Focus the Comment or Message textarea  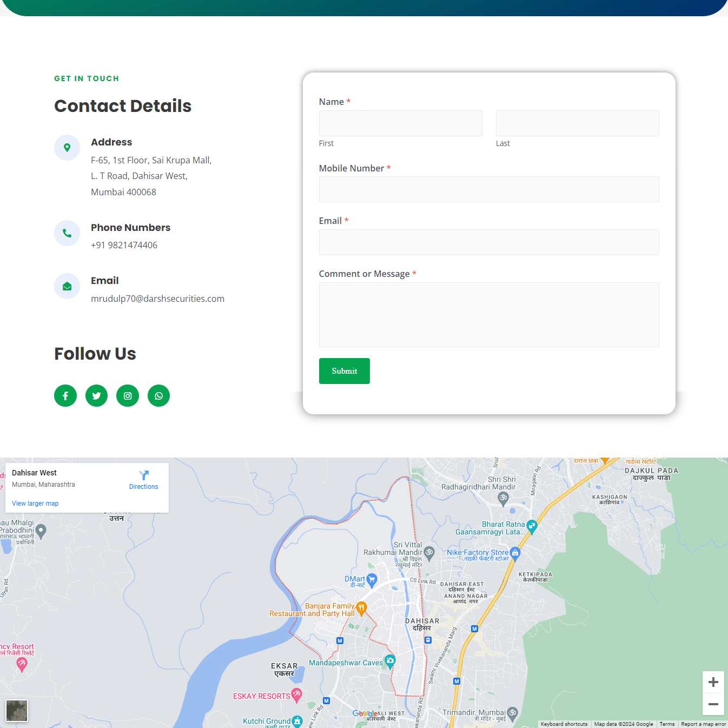pos(489,315)
